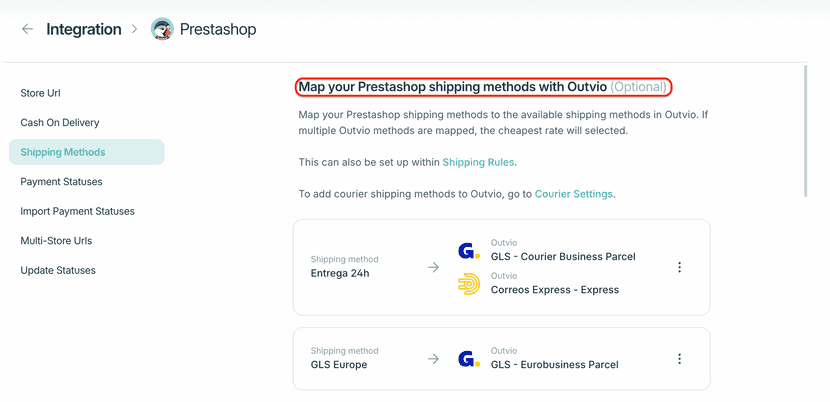830x402 pixels.
Task: Click the Prestashop logo icon
Action: tap(162, 30)
